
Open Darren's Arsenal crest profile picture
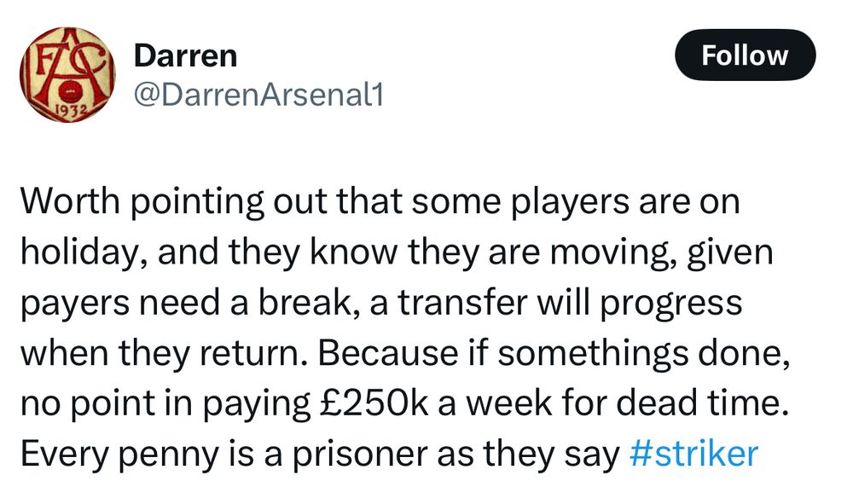pos(67,75)
